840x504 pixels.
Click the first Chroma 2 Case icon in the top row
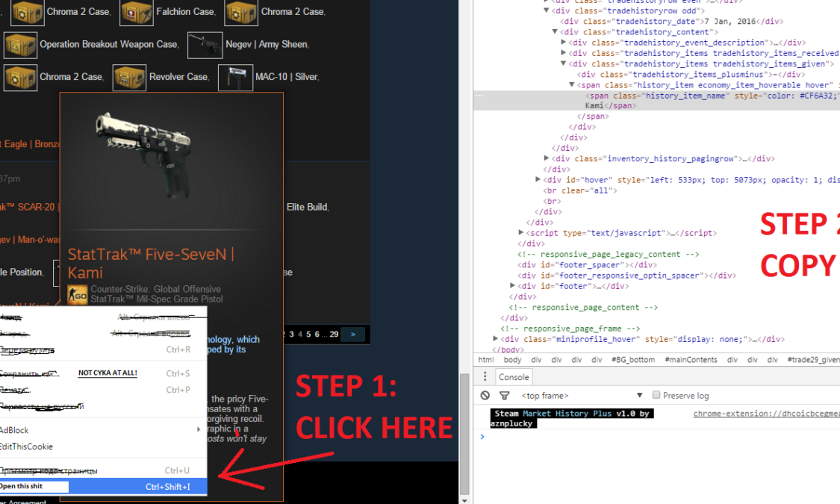pyautogui.click(x=28, y=12)
